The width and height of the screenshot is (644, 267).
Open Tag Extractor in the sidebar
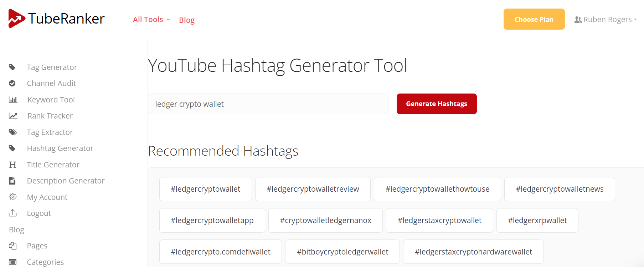(x=50, y=132)
